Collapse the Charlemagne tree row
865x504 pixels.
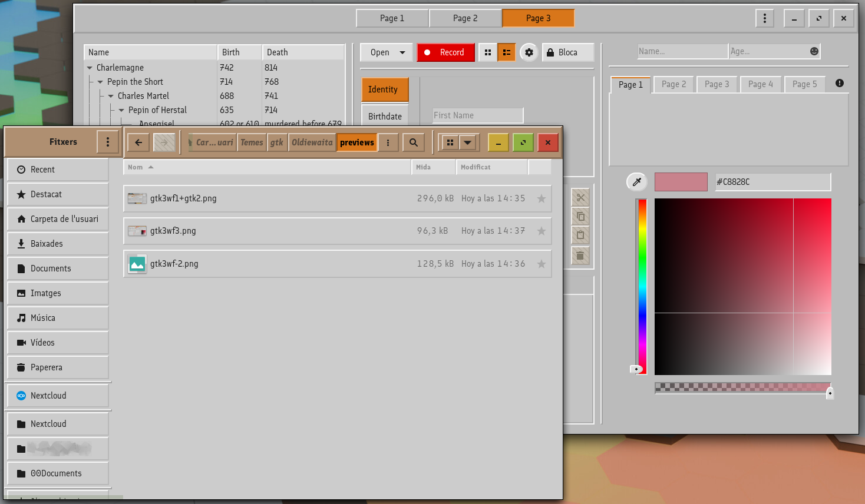[x=90, y=68]
